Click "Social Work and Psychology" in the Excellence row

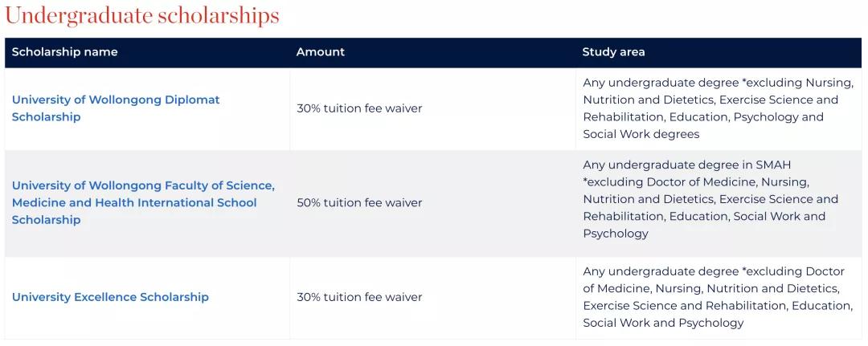pos(663,323)
